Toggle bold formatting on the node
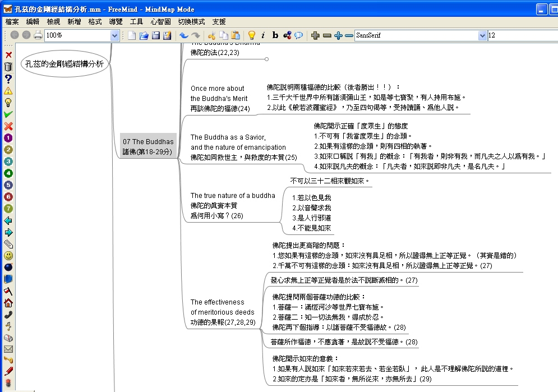This screenshot has width=558, height=392. pos(275,35)
